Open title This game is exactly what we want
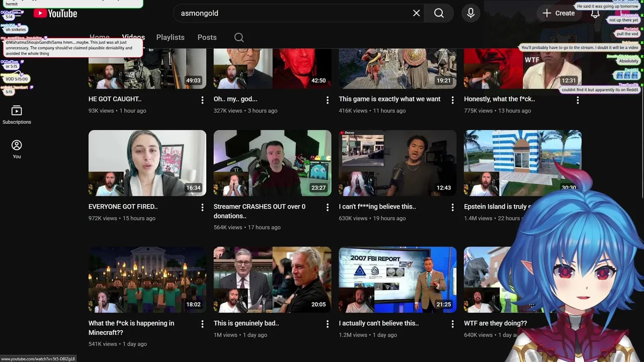The height and width of the screenshot is (362, 644). pyautogui.click(x=389, y=99)
